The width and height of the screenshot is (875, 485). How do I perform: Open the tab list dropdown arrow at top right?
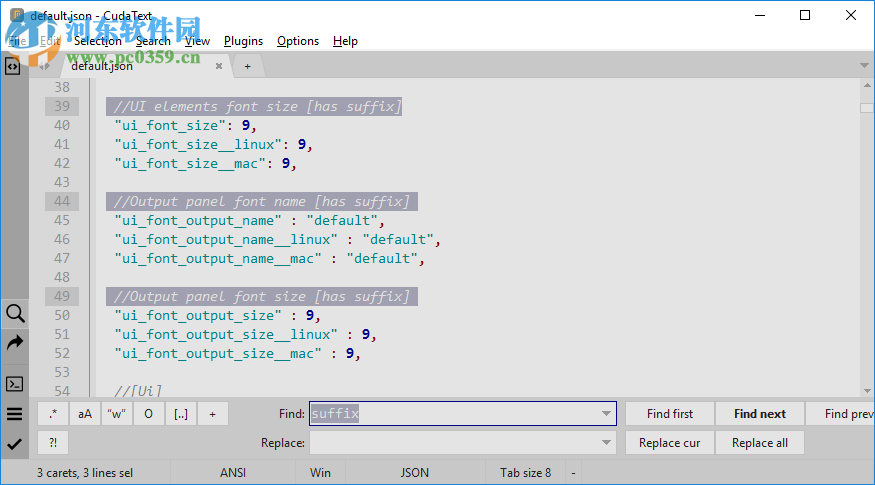pos(864,65)
